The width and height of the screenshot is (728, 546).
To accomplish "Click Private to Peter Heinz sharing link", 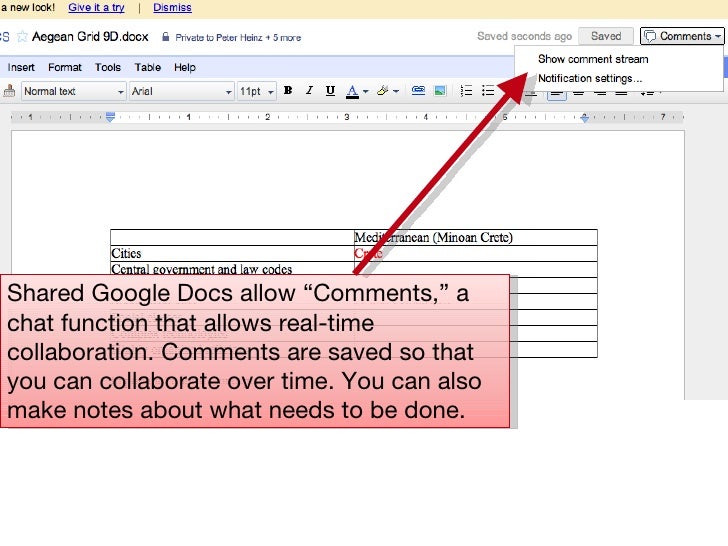I will [238, 38].
